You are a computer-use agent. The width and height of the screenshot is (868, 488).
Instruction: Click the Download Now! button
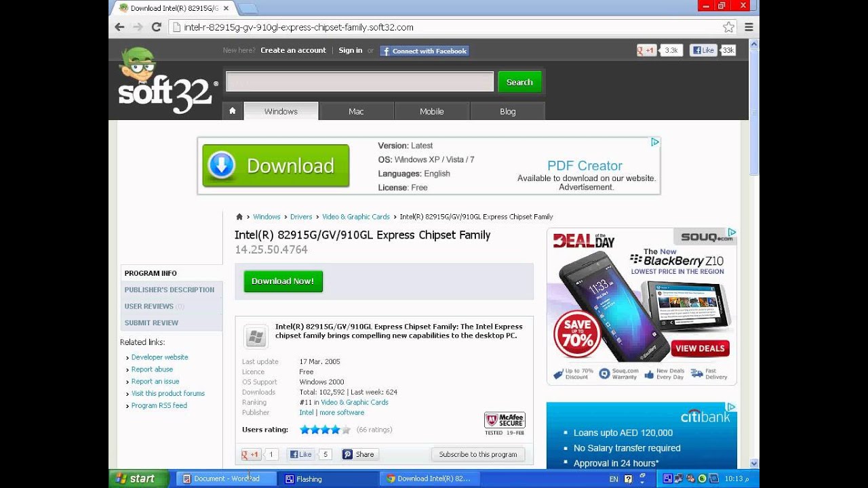283,281
